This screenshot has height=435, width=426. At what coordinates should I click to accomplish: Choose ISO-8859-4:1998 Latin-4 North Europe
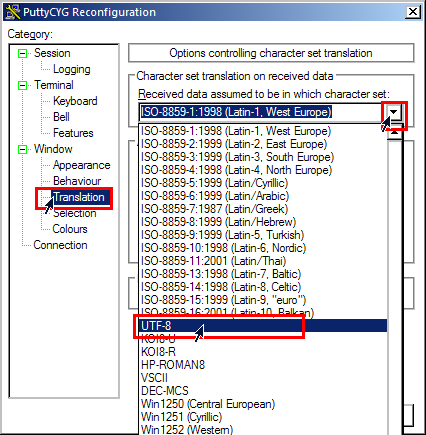coord(263,170)
